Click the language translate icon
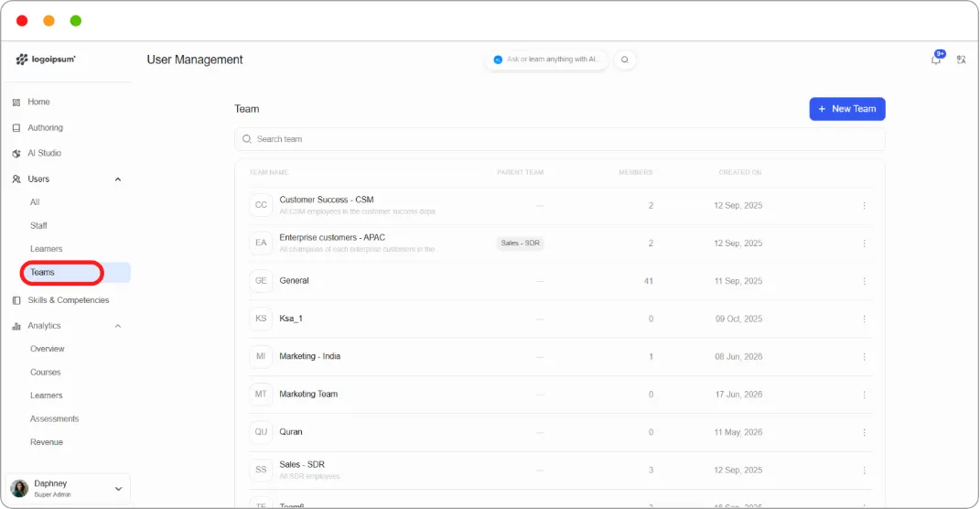This screenshot has width=980, height=509. 962,60
